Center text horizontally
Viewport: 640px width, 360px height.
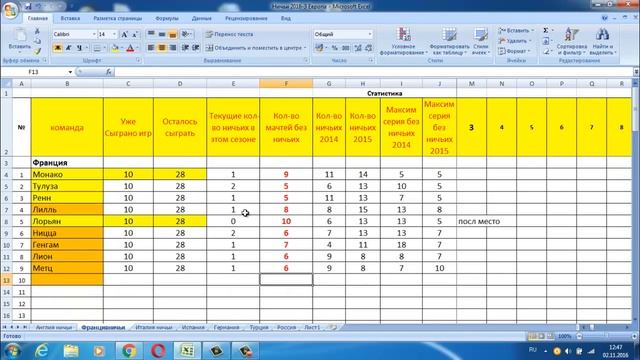162,48
